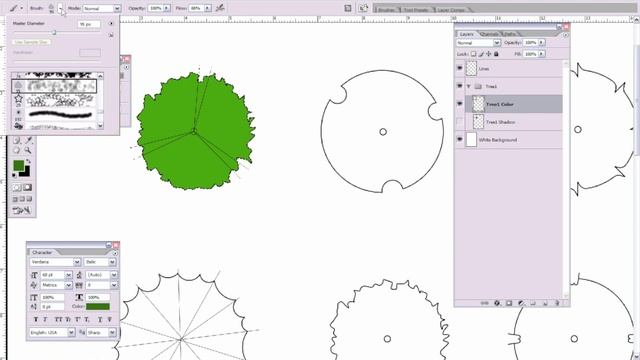Open the layer blend mode dropdown

click(x=497, y=42)
